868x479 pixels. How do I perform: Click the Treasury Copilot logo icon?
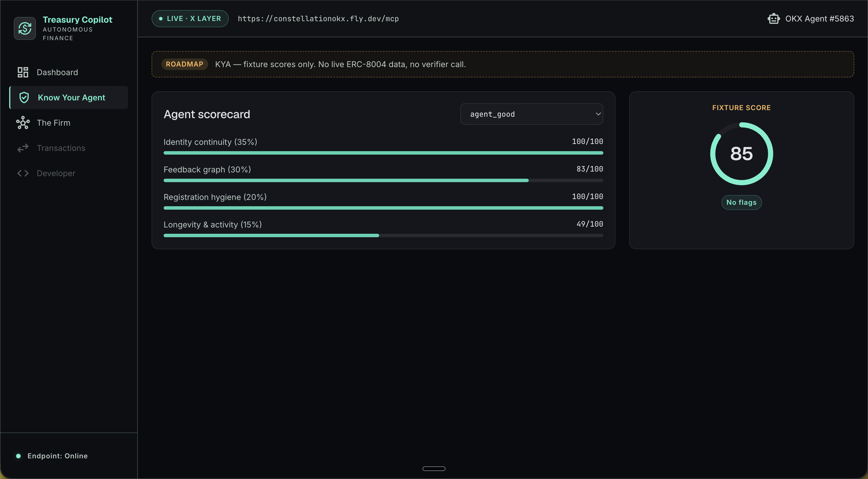coord(25,28)
